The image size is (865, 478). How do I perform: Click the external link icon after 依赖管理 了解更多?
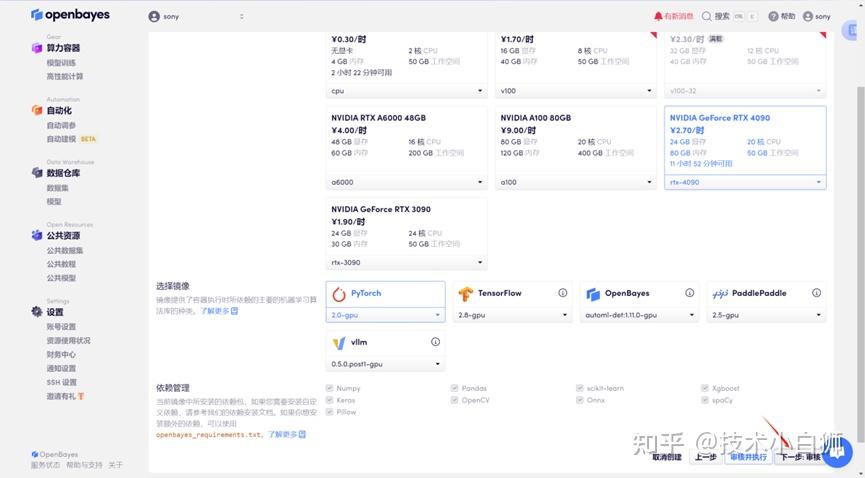pyautogui.click(x=302, y=434)
